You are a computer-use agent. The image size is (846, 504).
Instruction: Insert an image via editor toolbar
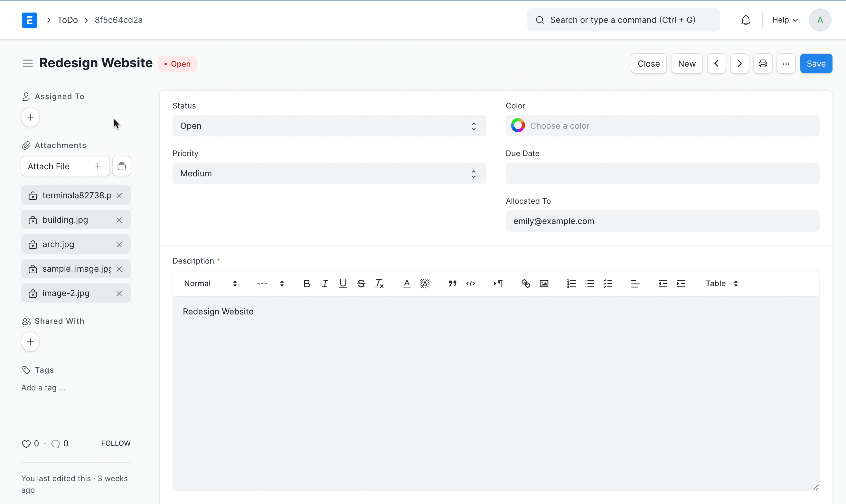pyautogui.click(x=544, y=284)
